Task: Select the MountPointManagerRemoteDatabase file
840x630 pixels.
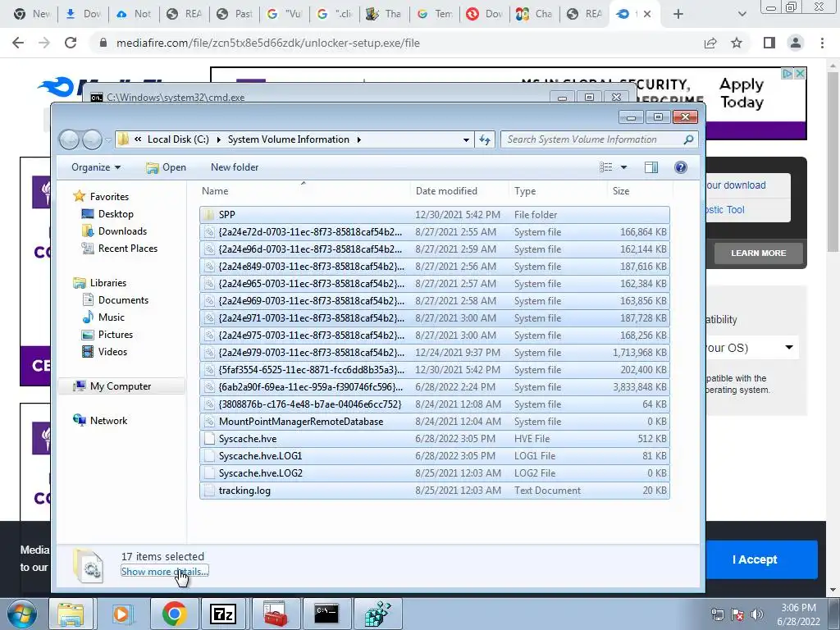Action: 435,422
